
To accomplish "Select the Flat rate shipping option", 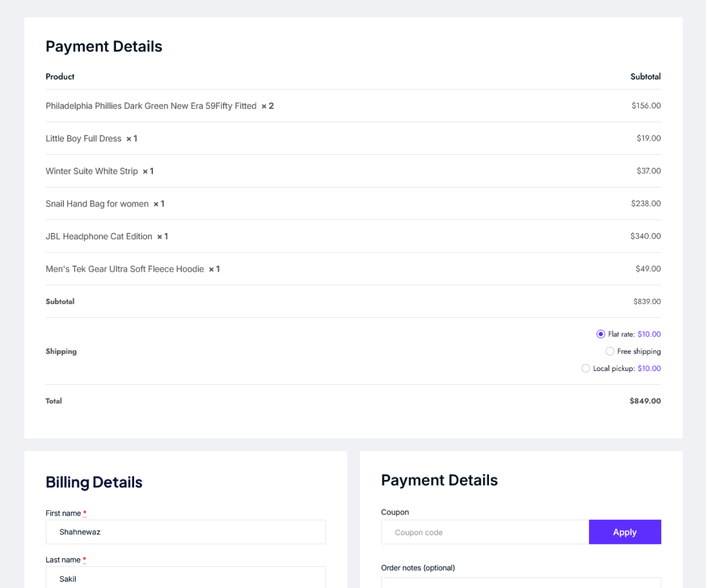I will point(601,334).
